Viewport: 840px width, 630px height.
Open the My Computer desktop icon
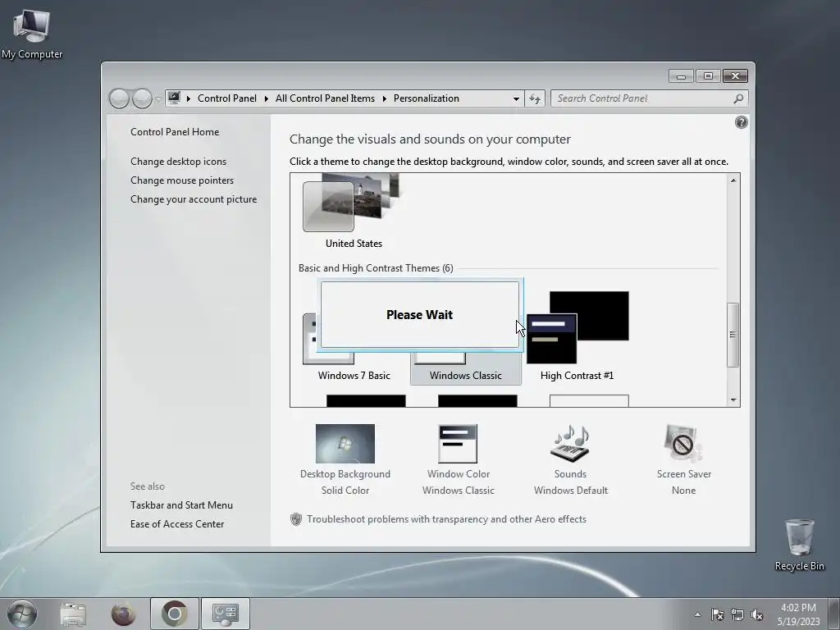pyautogui.click(x=32, y=33)
